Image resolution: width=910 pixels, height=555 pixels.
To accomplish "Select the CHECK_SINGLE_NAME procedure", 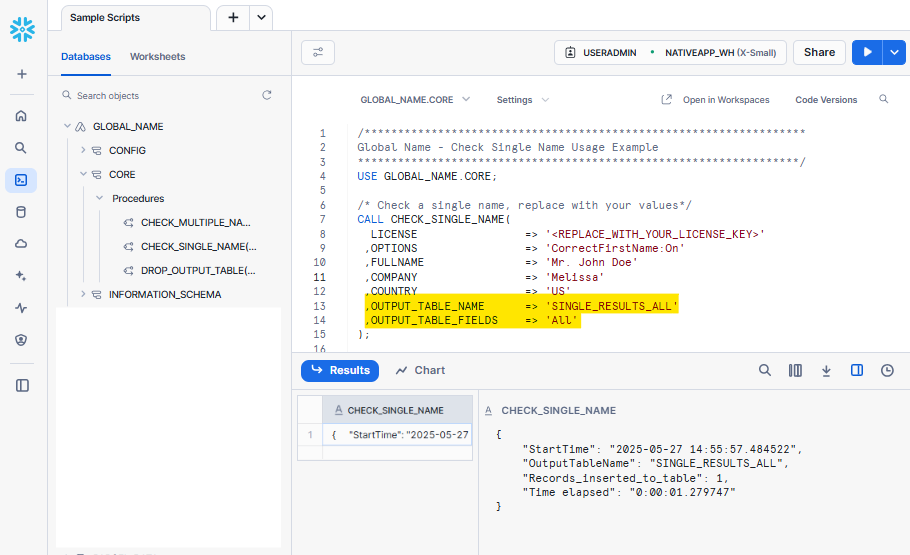I will click(198, 246).
